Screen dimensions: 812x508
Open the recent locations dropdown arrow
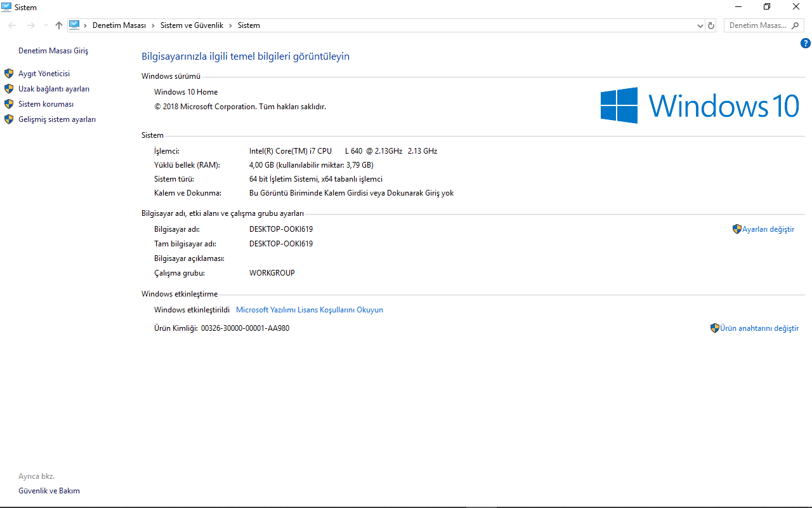tap(45, 25)
